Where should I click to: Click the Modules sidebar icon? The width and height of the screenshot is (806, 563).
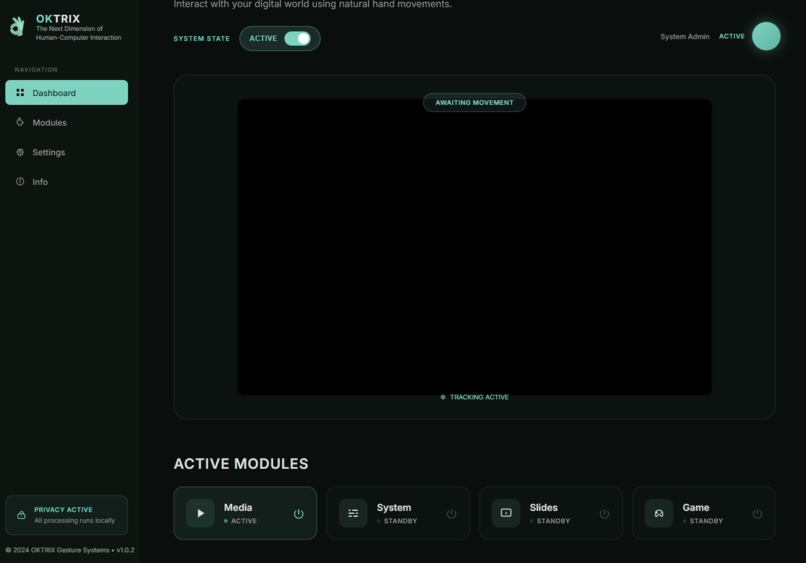[x=20, y=122]
